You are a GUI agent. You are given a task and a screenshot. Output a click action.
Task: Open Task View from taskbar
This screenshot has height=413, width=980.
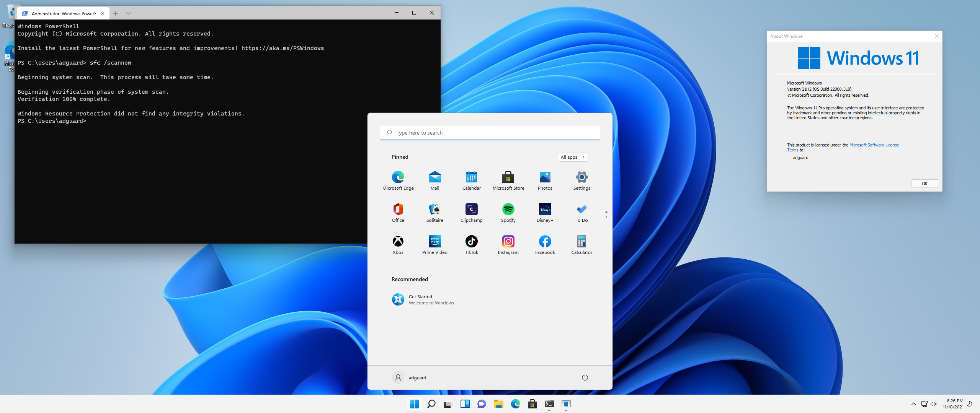[x=448, y=404]
